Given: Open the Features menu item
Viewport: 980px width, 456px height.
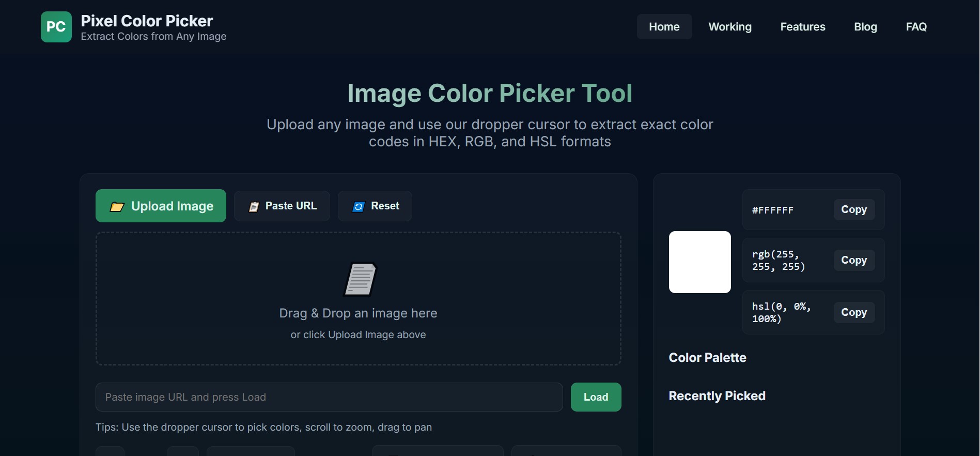Looking at the screenshot, I should click(802, 27).
